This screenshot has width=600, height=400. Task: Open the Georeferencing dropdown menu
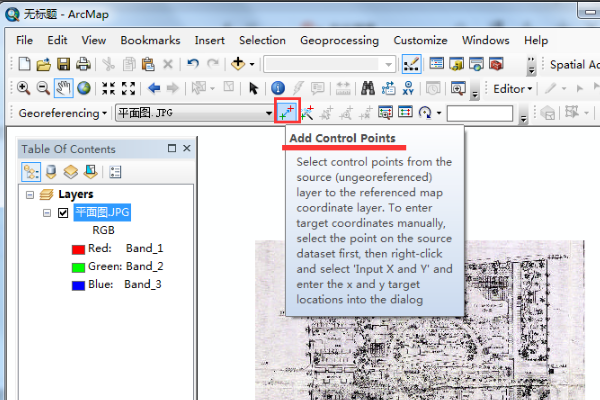pyautogui.click(x=62, y=113)
